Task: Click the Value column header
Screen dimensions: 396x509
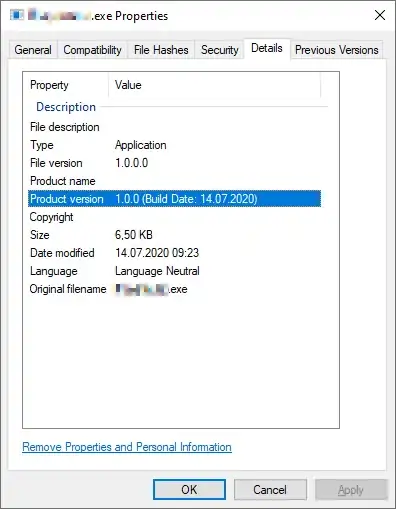Action: pos(214,85)
